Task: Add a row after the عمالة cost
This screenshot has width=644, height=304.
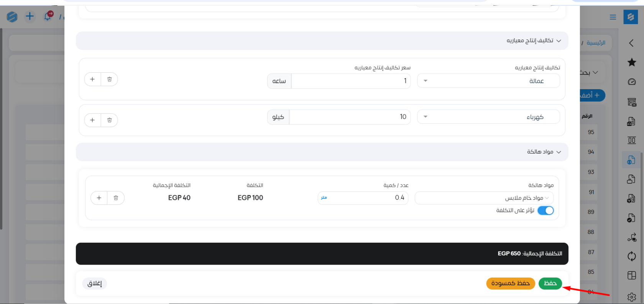Action: 92,79
